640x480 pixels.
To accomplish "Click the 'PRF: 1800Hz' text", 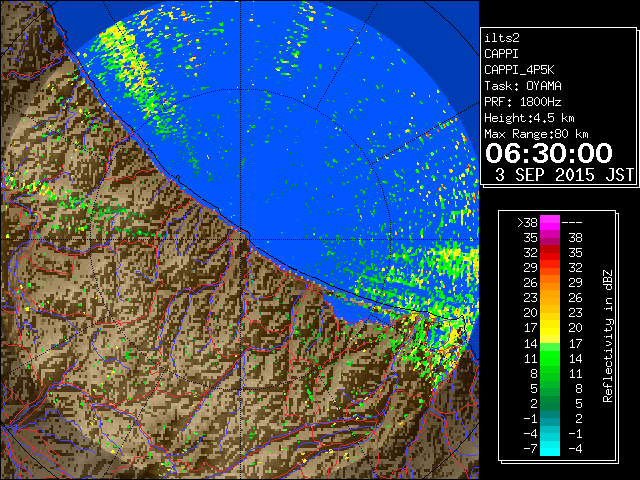I will 523,102.
